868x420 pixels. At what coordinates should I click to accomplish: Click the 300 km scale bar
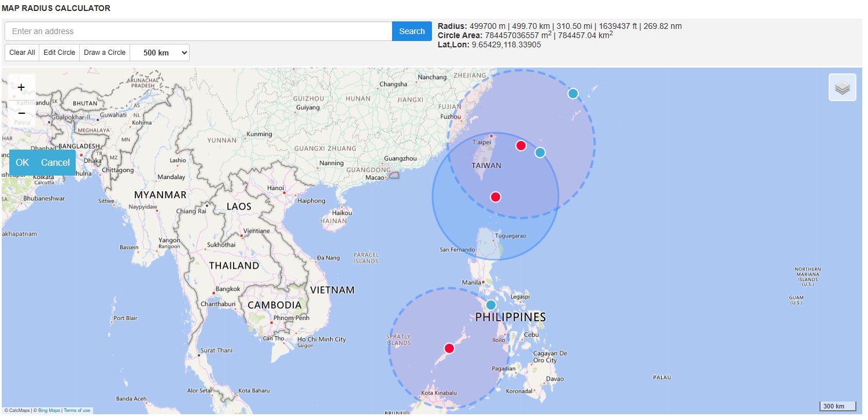pyautogui.click(x=838, y=406)
